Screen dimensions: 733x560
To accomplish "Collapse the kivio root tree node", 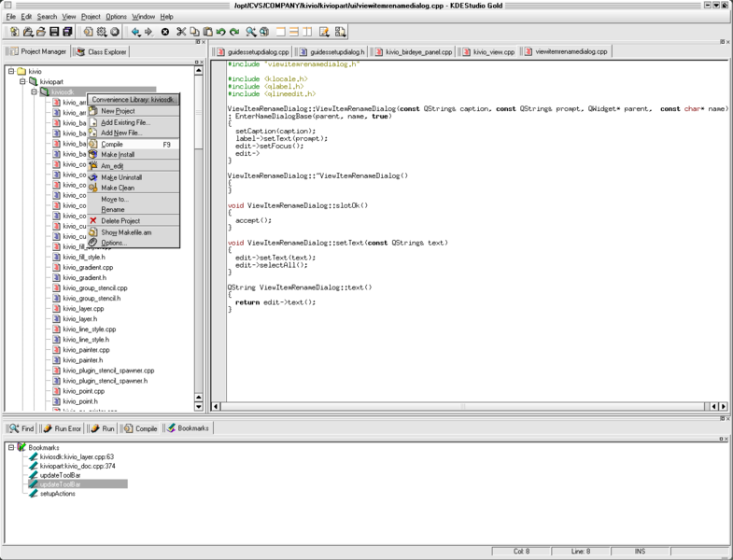I will tap(11, 72).
